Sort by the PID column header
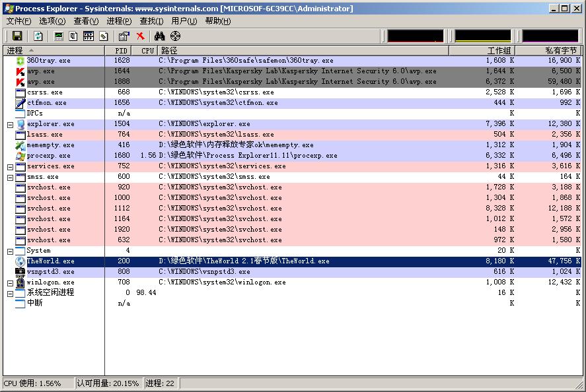 pyautogui.click(x=118, y=50)
